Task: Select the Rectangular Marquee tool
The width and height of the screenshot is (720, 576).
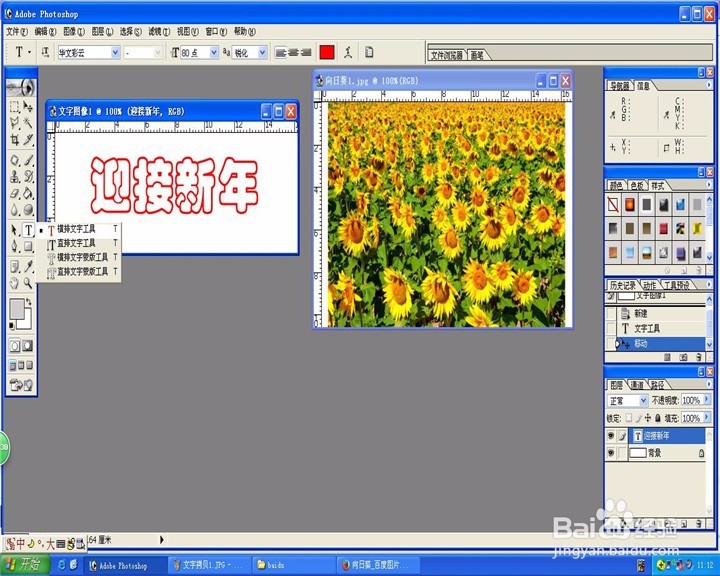Action: pos(15,107)
